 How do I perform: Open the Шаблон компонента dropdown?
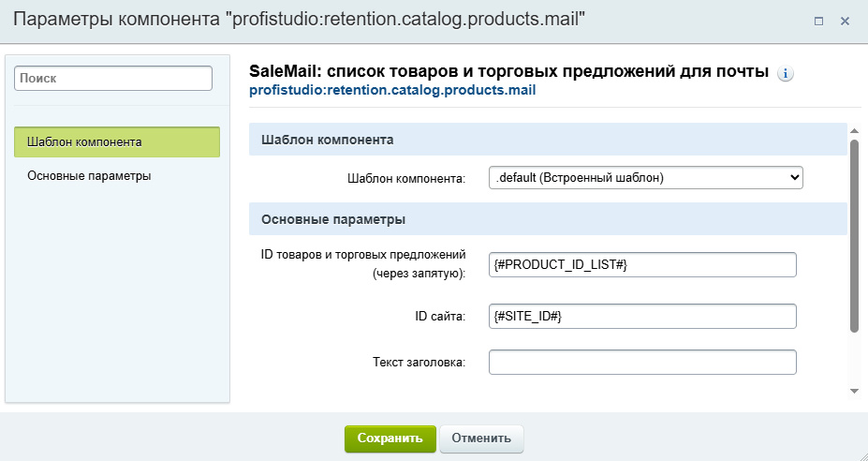[x=645, y=178]
